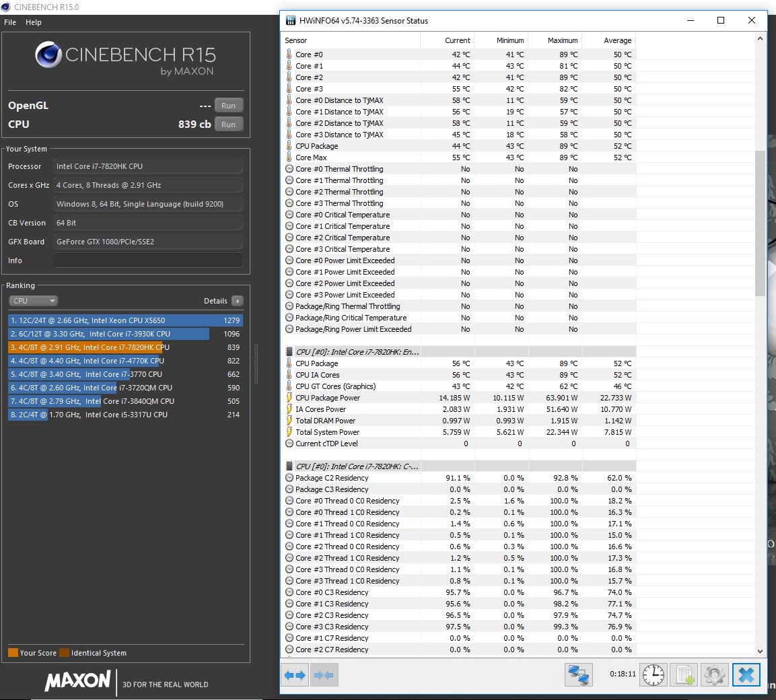Screen dimensions: 776x700
Task: Run the OpenGL benchmark
Action: [229, 106]
